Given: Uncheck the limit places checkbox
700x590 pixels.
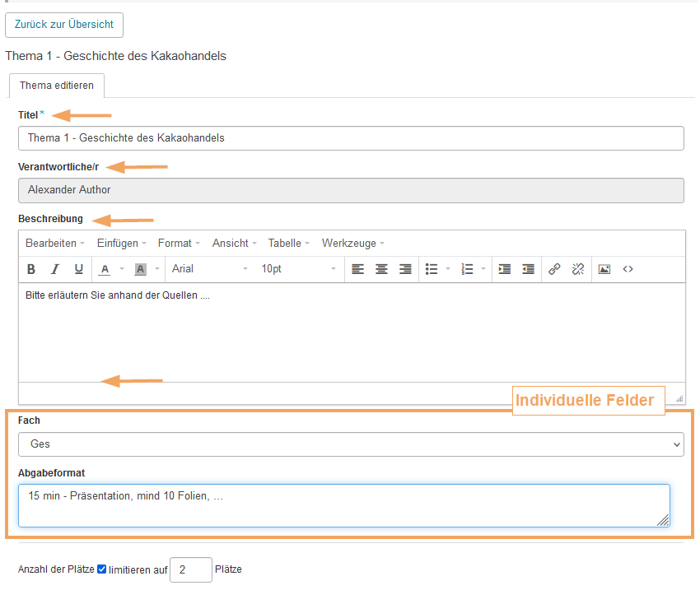Looking at the screenshot, I should coord(102,569).
